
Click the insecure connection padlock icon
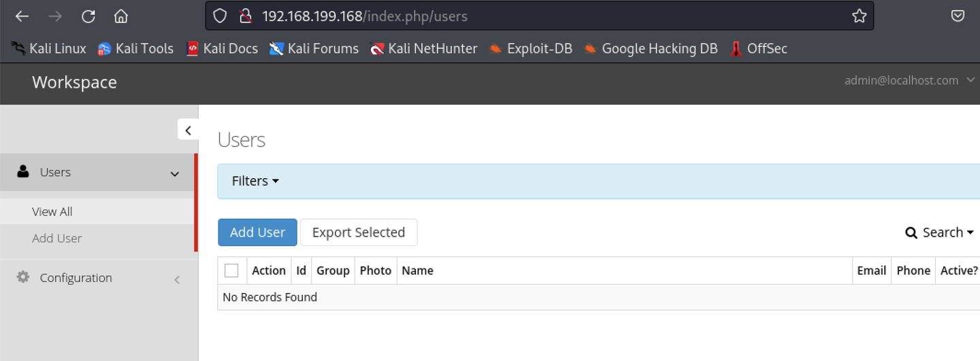pos(246,16)
